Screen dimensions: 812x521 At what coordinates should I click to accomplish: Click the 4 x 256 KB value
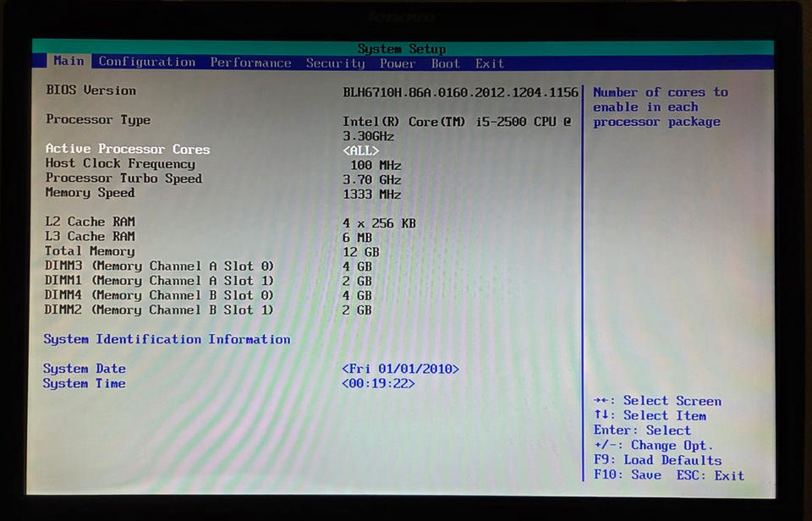click(379, 223)
